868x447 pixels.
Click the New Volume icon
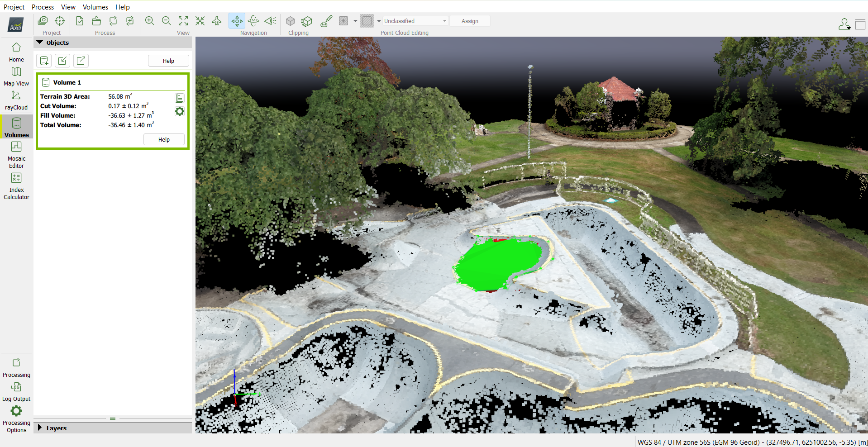pos(44,61)
